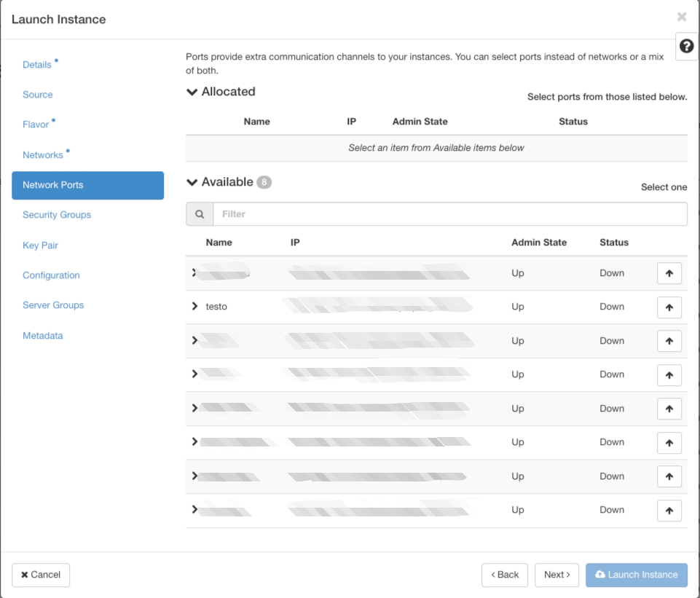Image resolution: width=700 pixels, height=598 pixels.
Task: Click the up arrow in the fifth port row
Action: pos(669,409)
